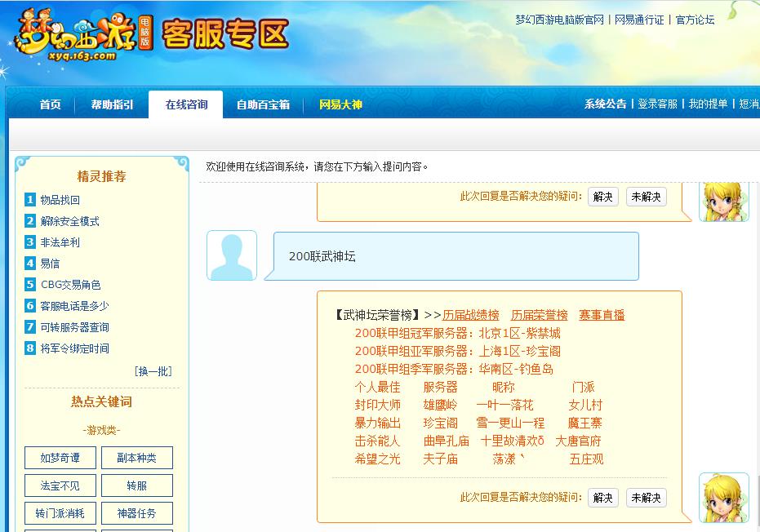760x532 pixels.
Task: Mark the 武神坛 reply as 解决
Action: 603,498
